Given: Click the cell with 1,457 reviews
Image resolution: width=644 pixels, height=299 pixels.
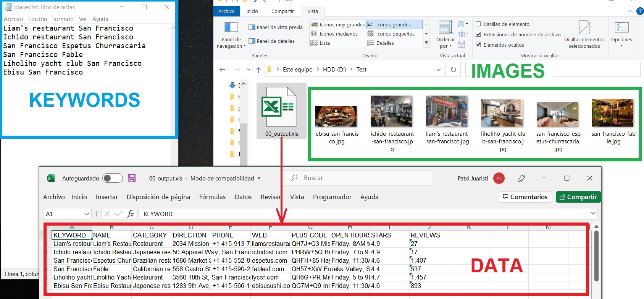Looking at the screenshot, I should tap(429, 277).
